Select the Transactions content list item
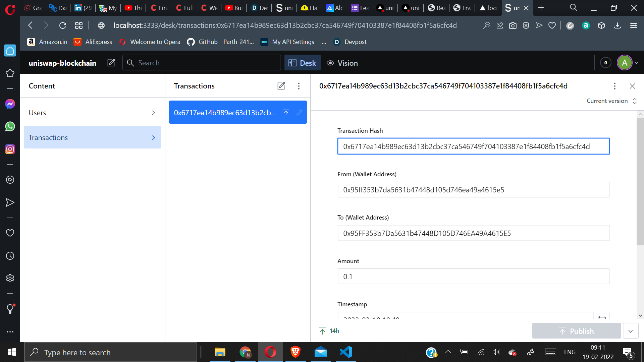 click(92, 137)
